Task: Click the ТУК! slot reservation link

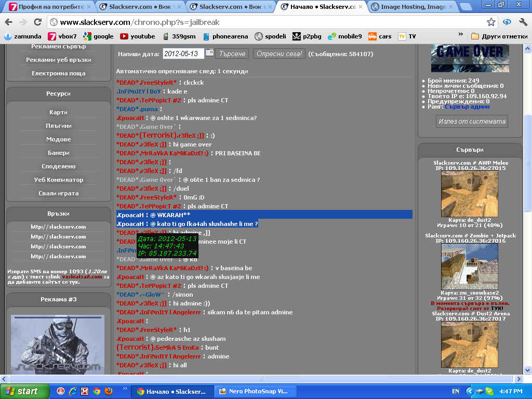Action: click(497, 309)
